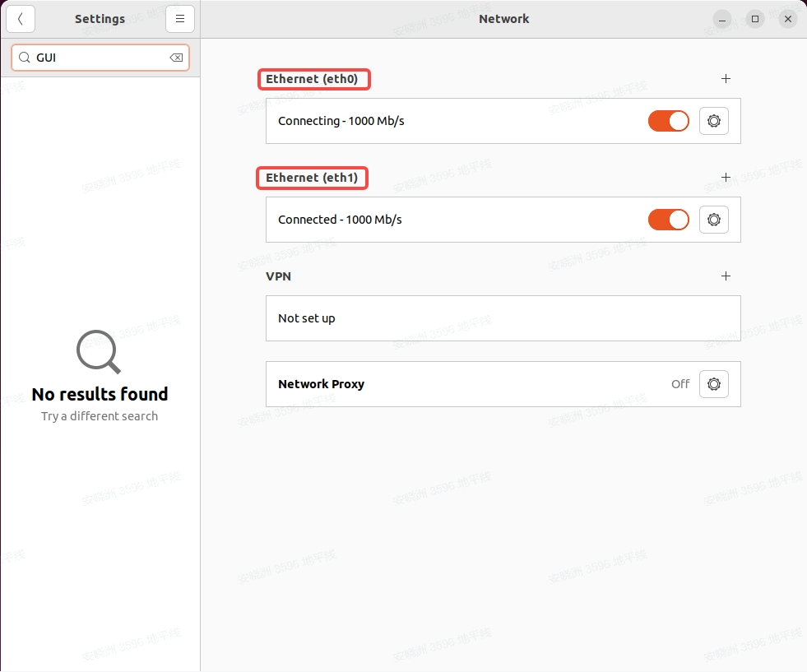Go back using the Settings back arrow
The height and width of the screenshot is (672, 807).
tap(20, 19)
